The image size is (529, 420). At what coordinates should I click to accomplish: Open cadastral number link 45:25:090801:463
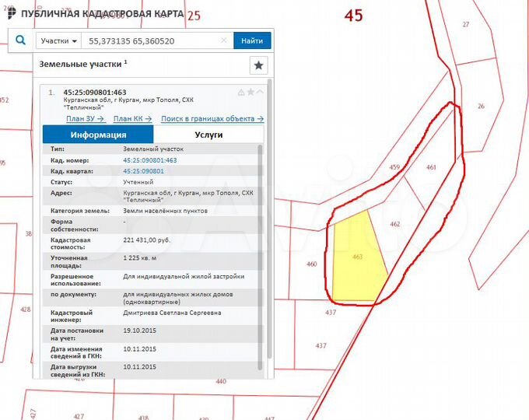tap(150, 160)
